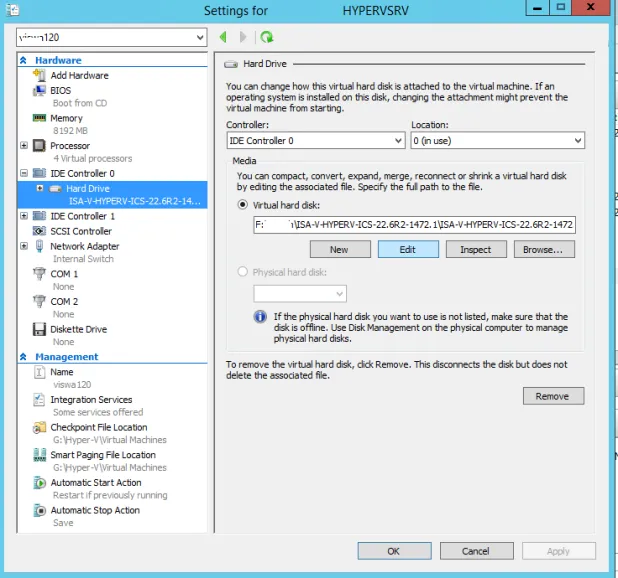Select Automatic Stop Action setting
This screenshot has width=618, height=578.
[95, 510]
